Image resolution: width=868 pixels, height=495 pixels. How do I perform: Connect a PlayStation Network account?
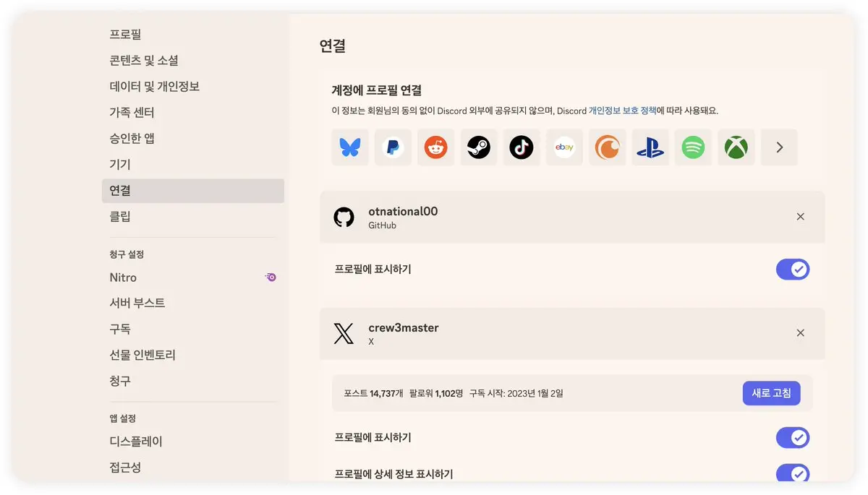(650, 147)
